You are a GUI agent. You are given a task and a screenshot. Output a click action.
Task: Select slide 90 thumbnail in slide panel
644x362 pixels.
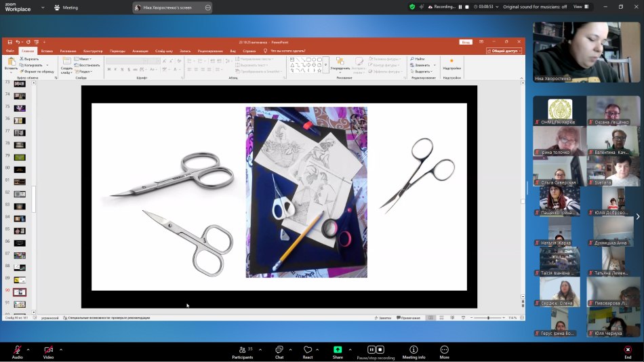pos(20,291)
